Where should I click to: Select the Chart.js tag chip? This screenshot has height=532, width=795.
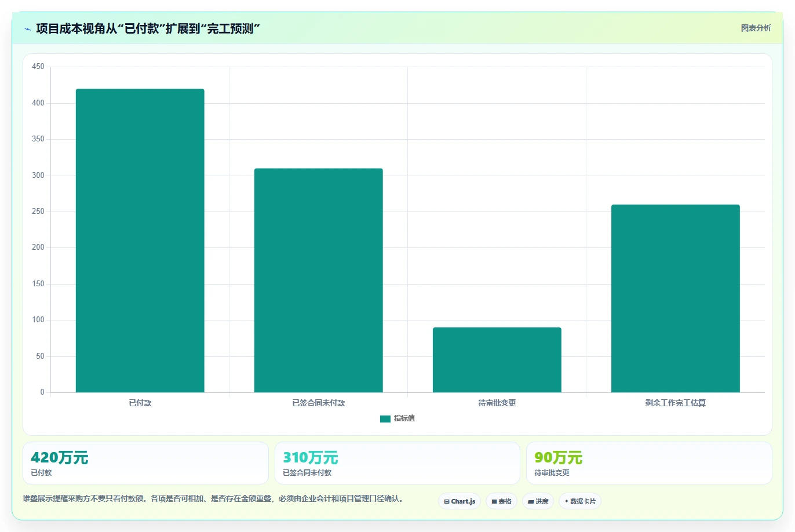pos(460,501)
